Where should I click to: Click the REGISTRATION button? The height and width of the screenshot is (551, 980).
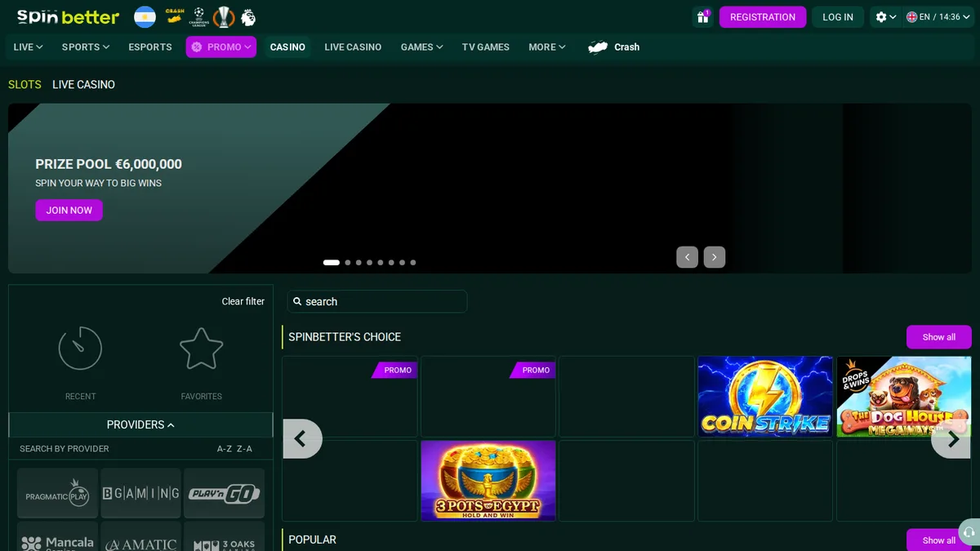click(763, 17)
